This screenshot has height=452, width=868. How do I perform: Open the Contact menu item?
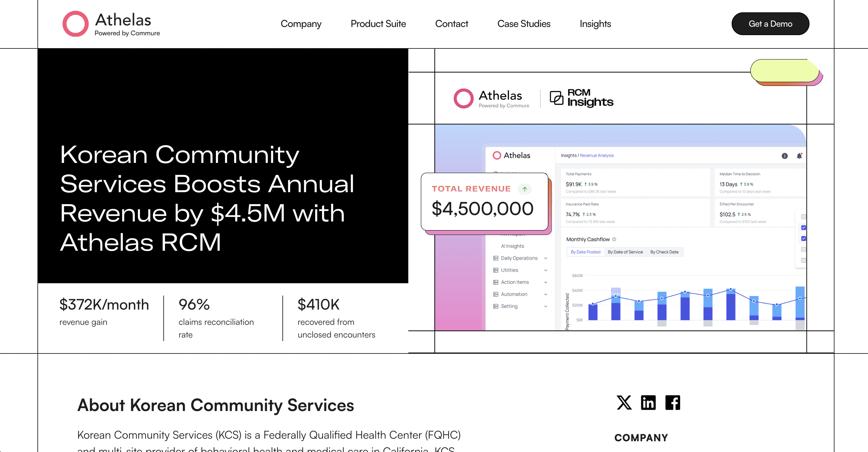pyautogui.click(x=452, y=24)
